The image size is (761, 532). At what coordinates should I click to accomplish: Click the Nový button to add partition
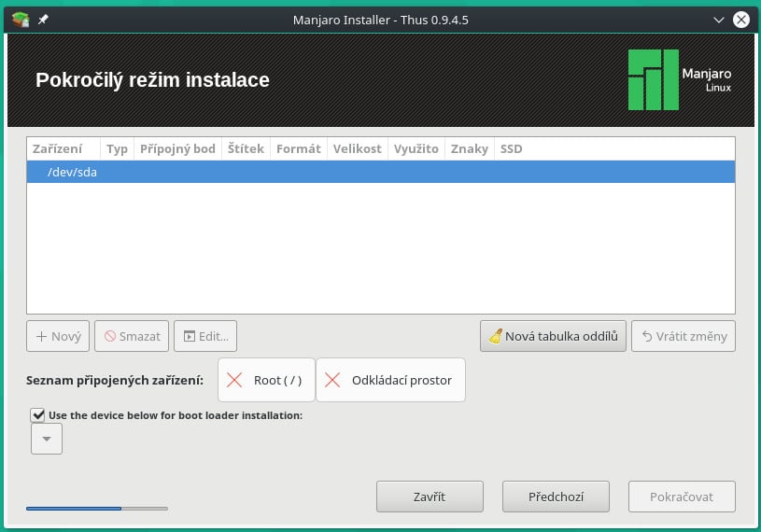pyautogui.click(x=58, y=336)
